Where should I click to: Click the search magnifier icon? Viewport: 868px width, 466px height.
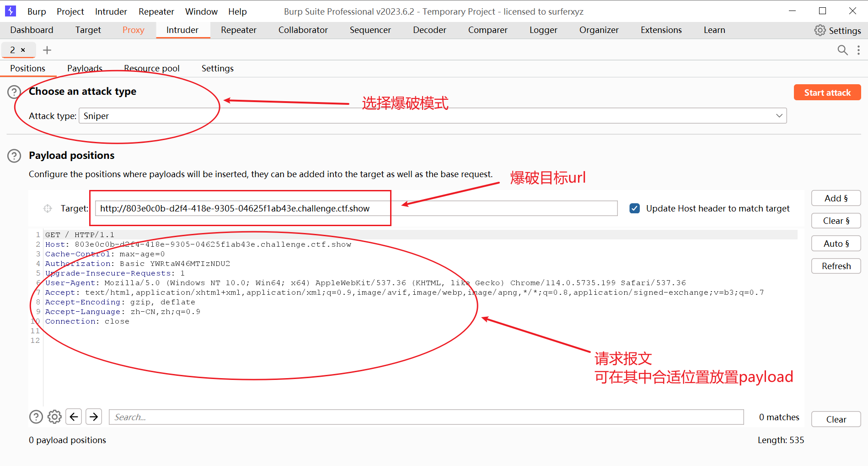pyautogui.click(x=842, y=50)
